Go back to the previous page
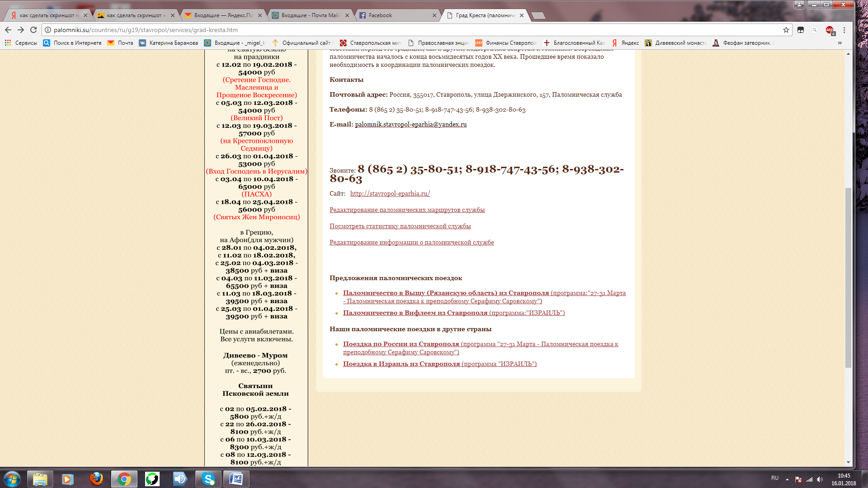This screenshot has height=488, width=868. 8,30
